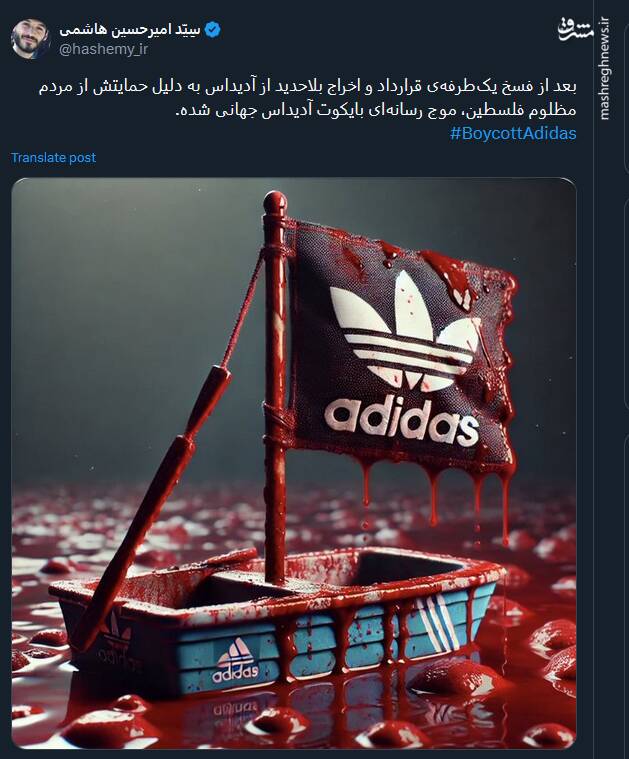Viewport: 629px width, 759px height.
Task: Open the #BoycottAdidas hashtag
Action: (513, 133)
